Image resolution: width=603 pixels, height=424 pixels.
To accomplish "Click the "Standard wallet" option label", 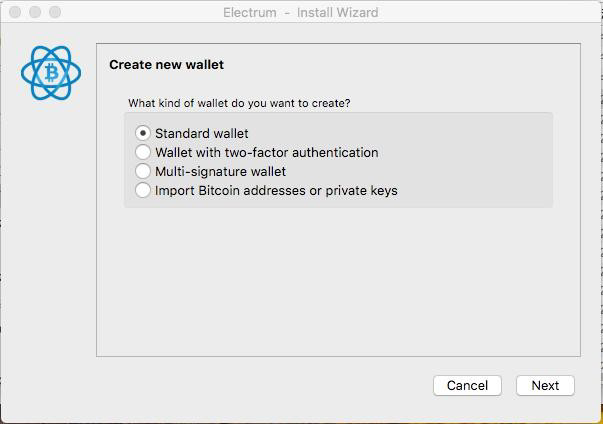I will pos(202,133).
